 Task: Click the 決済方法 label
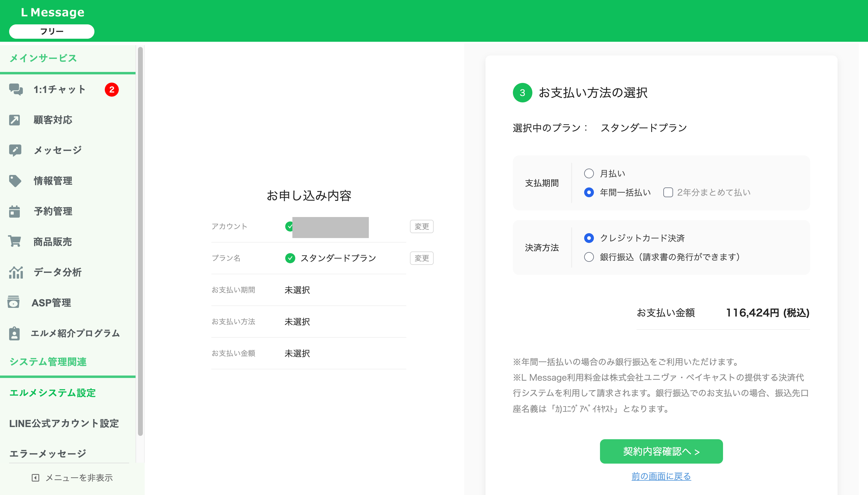click(542, 247)
